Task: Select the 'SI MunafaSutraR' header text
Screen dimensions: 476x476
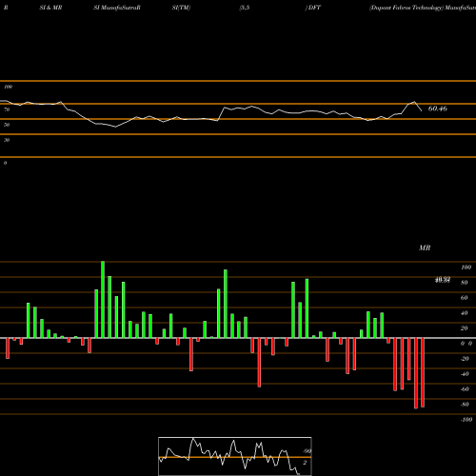Action: click(x=117, y=8)
